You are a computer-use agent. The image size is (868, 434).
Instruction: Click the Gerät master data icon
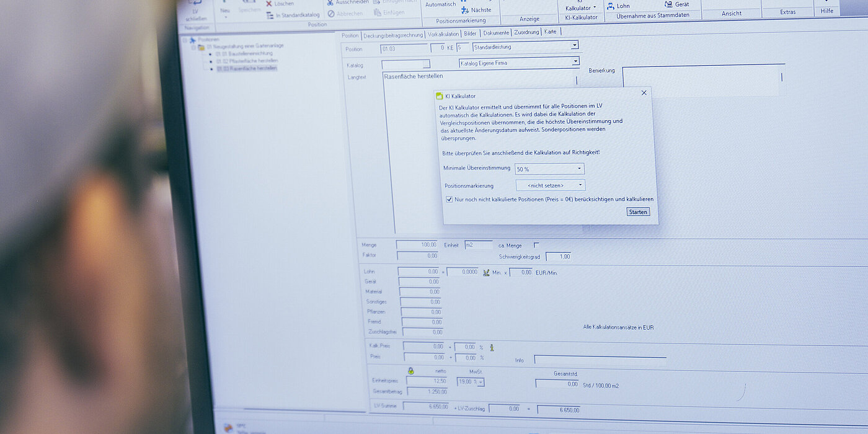point(668,4)
